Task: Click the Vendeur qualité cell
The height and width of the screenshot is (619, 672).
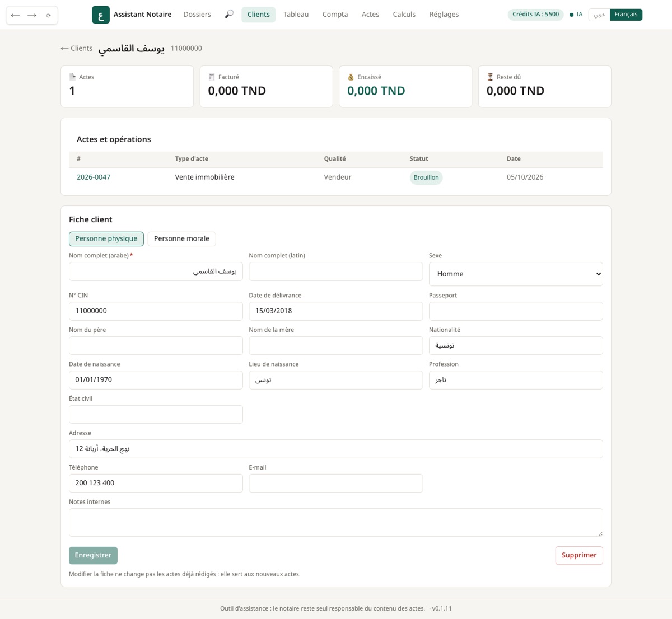Action: [x=338, y=177]
